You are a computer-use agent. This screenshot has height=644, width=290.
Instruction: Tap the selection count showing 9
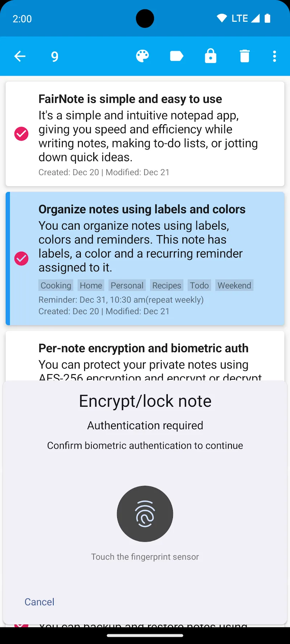tap(54, 56)
